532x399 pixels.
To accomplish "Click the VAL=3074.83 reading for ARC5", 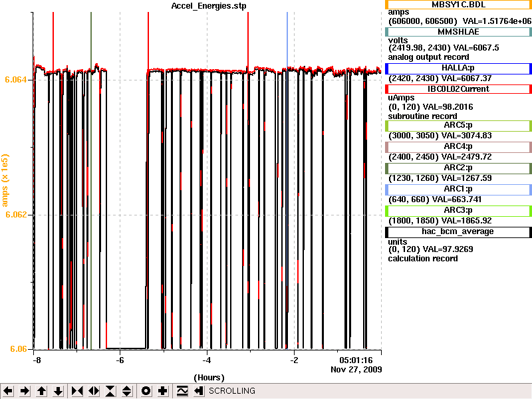I will 465,136.
